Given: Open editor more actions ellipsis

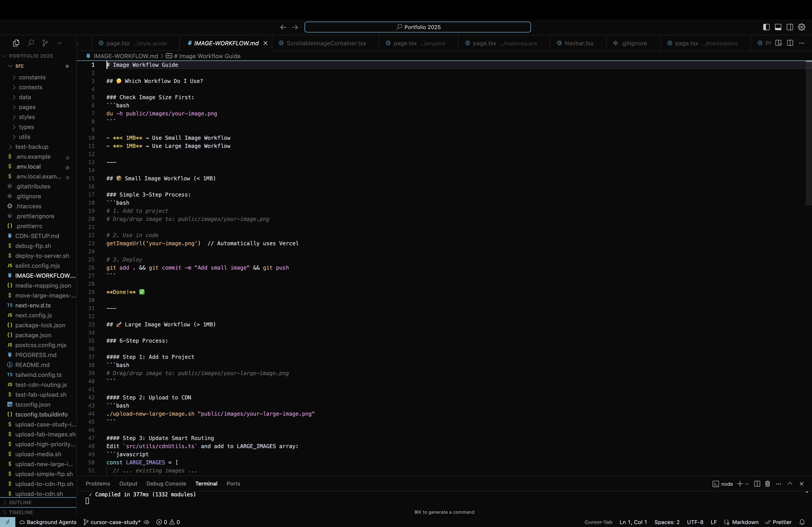Looking at the screenshot, I should [802, 43].
